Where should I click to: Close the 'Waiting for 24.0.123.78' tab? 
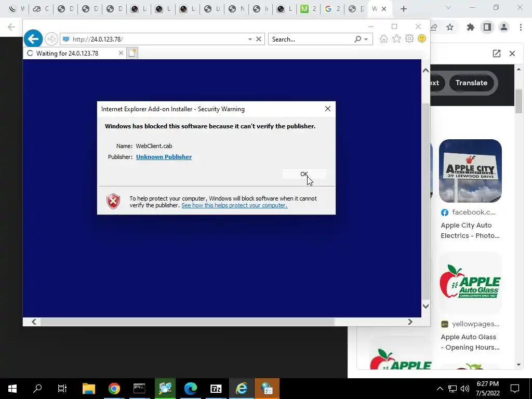(121, 53)
